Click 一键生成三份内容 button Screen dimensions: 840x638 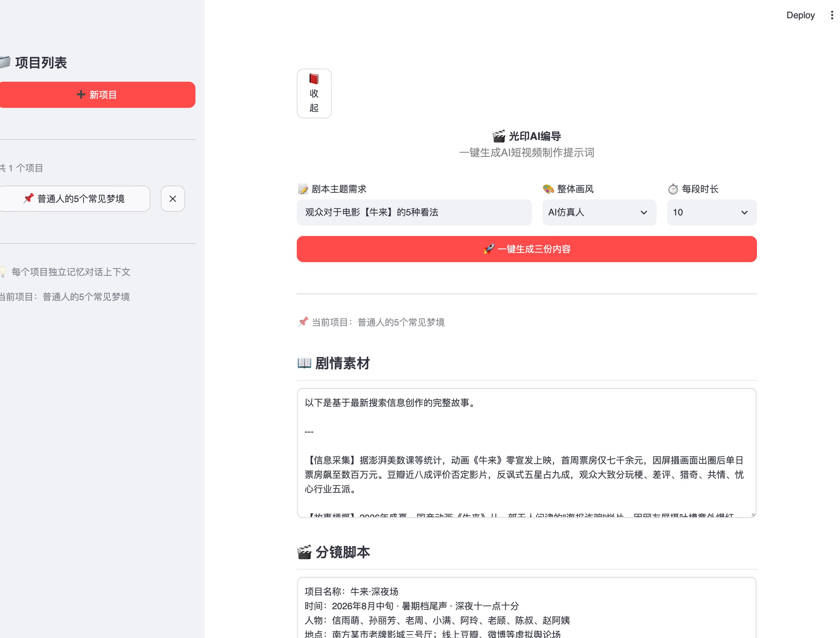(x=527, y=249)
